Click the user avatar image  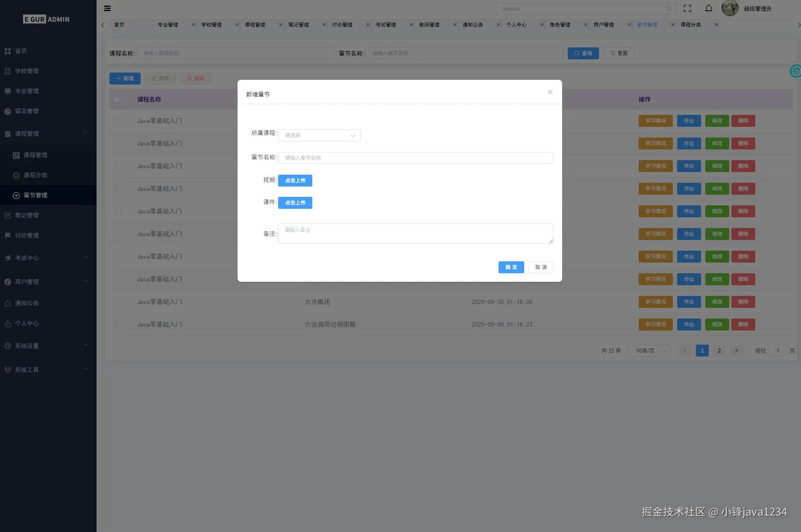pyautogui.click(x=730, y=8)
